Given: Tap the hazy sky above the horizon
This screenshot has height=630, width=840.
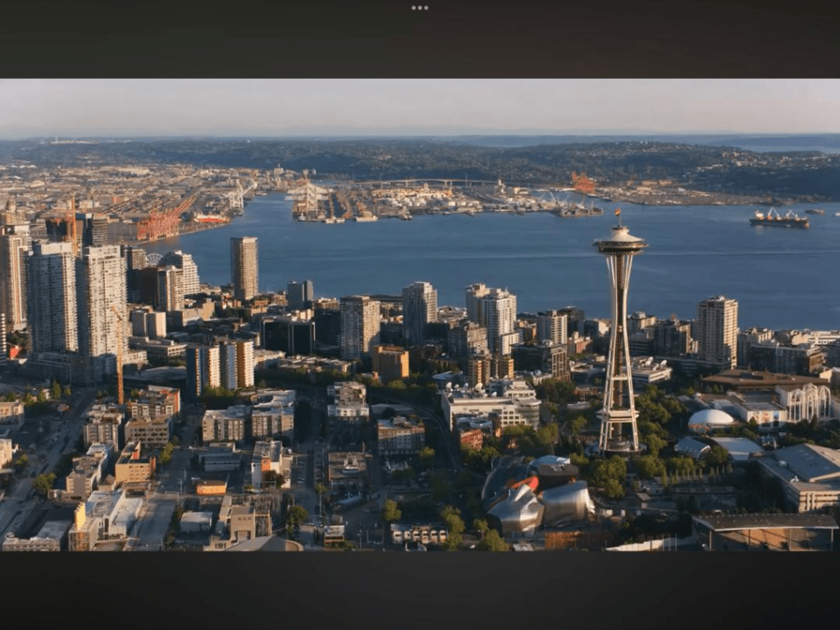Looking at the screenshot, I should (x=420, y=105).
